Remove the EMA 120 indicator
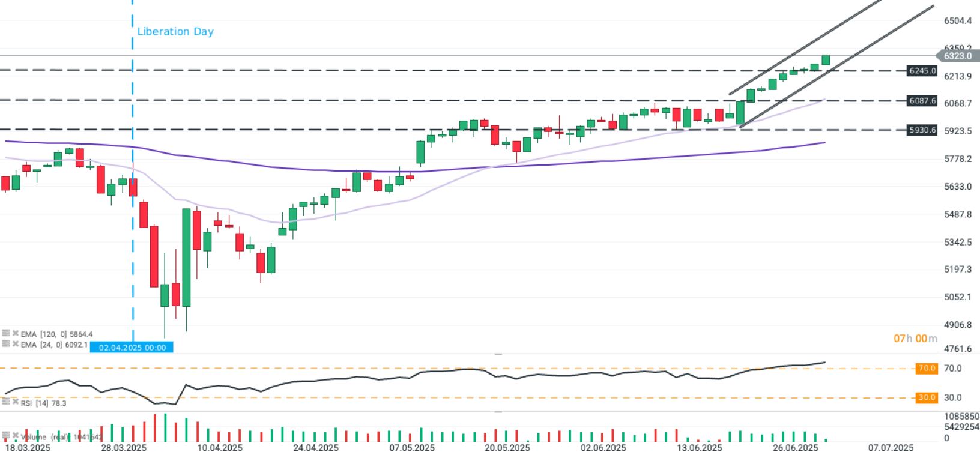The image size is (980, 455). pyautogui.click(x=15, y=333)
